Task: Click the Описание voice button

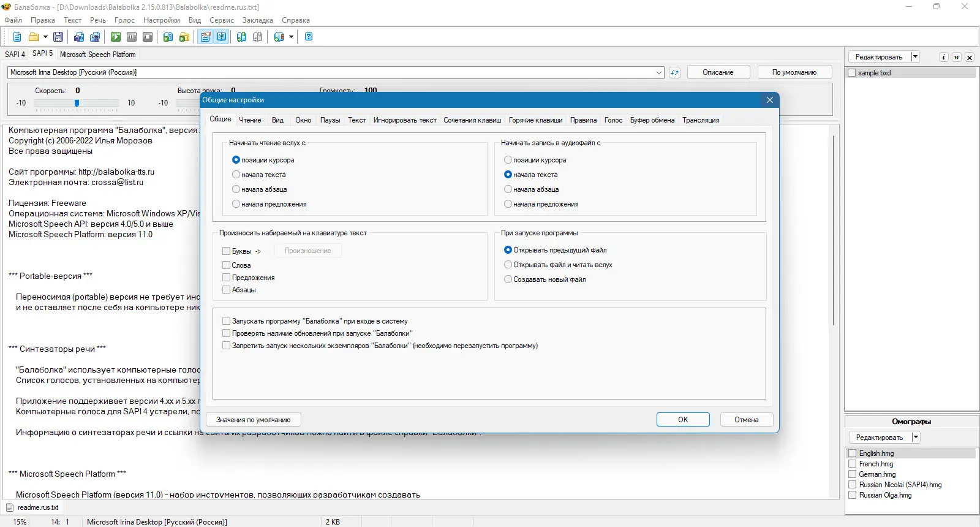Action: (718, 72)
